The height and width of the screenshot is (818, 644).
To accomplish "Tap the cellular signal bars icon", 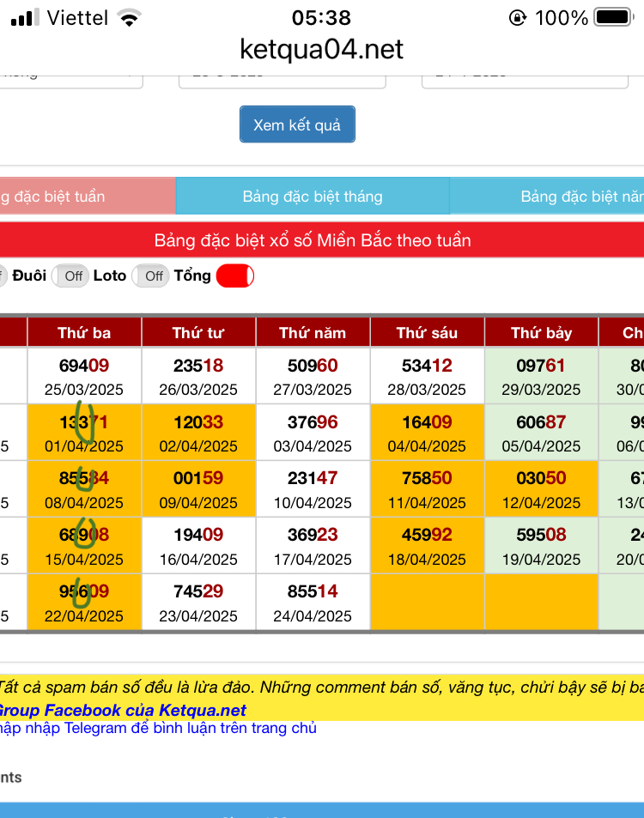I will pos(25,18).
